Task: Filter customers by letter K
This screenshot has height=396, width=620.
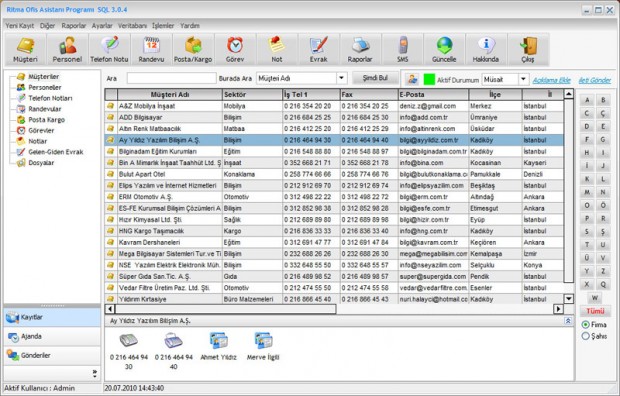Action: pos(587,179)
